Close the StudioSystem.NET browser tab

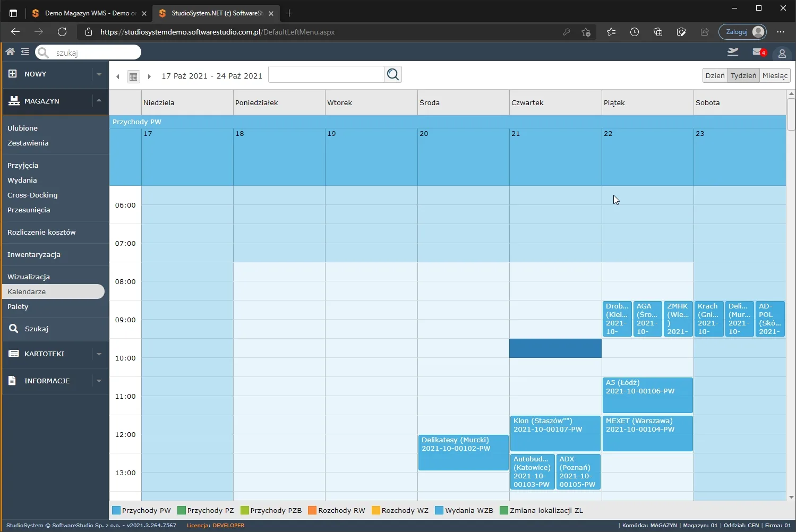(271, 13)
